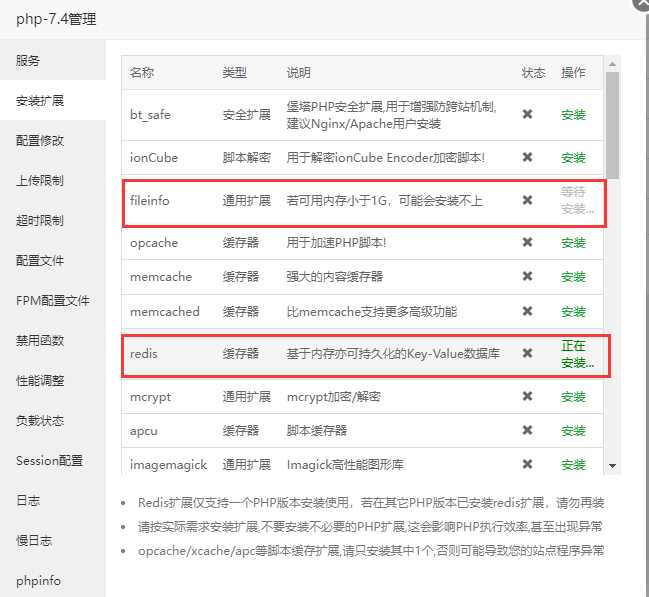
Task: Open 配置文件 tab
Action: pyautogui.click(x=53, y=260)
